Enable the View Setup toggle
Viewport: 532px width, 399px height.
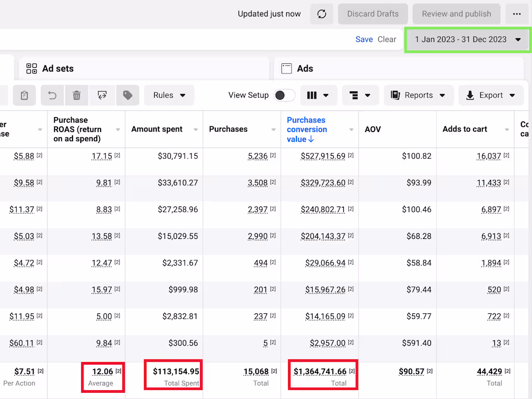pos(284,95)
